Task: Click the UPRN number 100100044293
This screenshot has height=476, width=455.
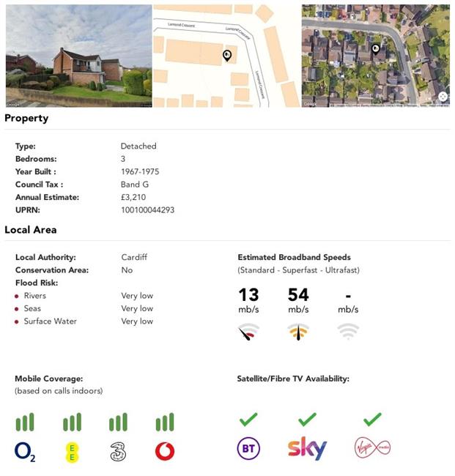Action: [147, 210]
